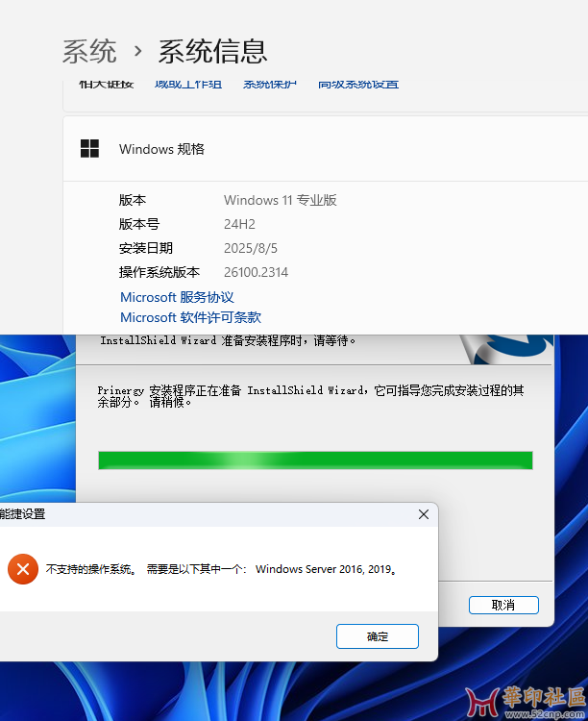Screen dimensions: 588x721
Task: Select the Windows 11 专业版 edition text
Action: (281, 200)
